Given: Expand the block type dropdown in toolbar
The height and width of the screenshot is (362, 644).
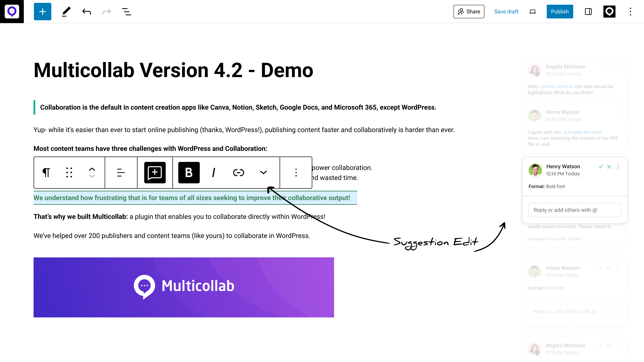Looking at the screenshot, I should coord(46,172).
